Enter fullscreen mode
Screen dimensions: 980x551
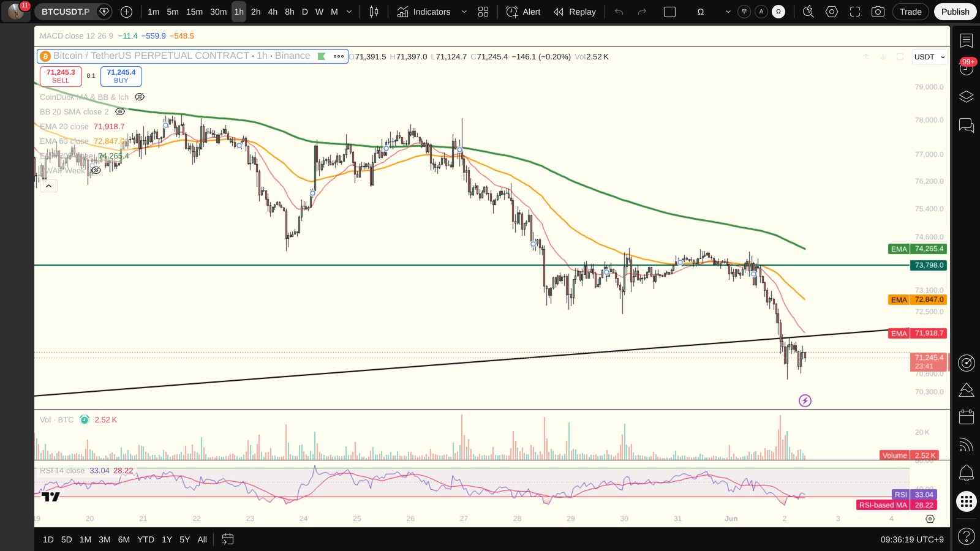pyautogui.click(x=854, y=12)
